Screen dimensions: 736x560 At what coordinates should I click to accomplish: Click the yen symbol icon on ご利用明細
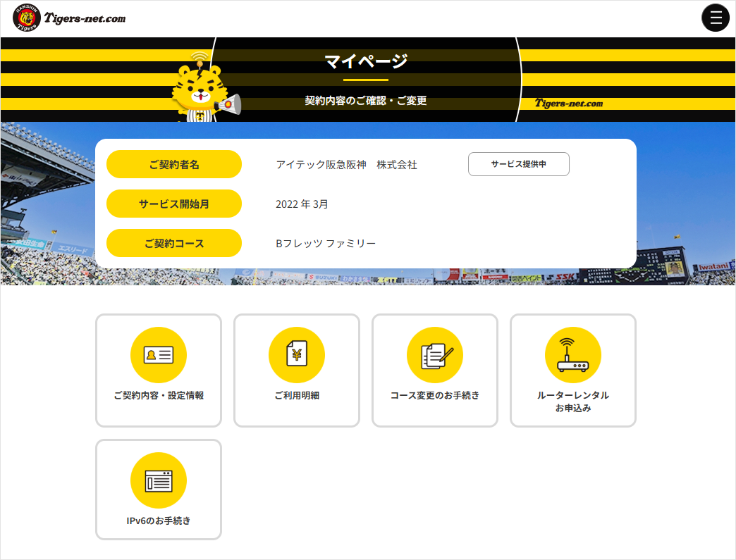coord(296,354)
